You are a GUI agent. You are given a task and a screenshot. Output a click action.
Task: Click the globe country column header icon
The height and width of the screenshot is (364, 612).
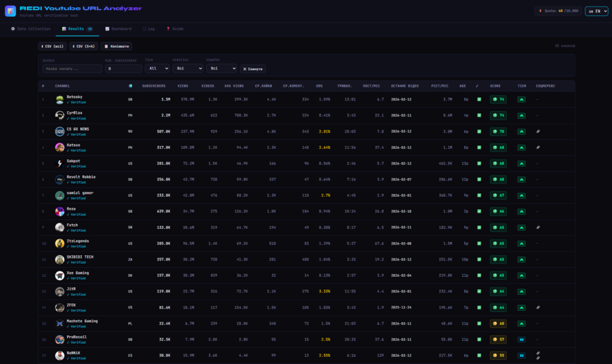tap(130, 85)
